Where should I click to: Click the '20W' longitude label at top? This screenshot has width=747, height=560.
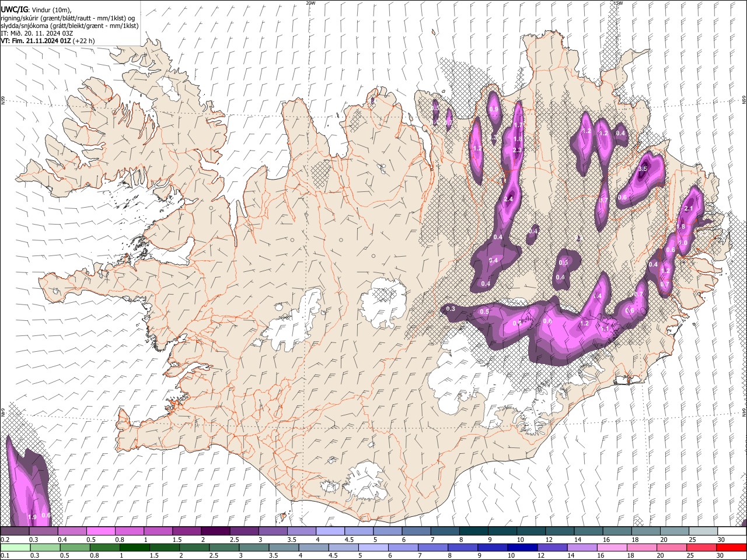[x=310, y=3]
